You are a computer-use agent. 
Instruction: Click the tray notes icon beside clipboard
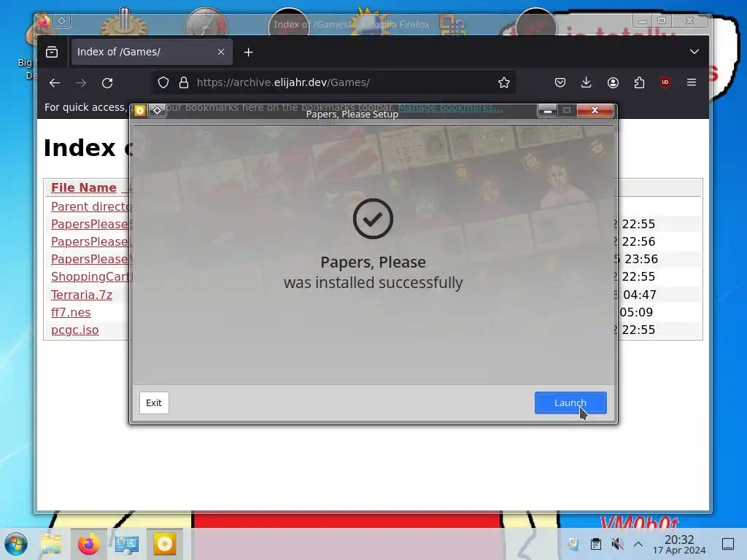coord(573,544)
